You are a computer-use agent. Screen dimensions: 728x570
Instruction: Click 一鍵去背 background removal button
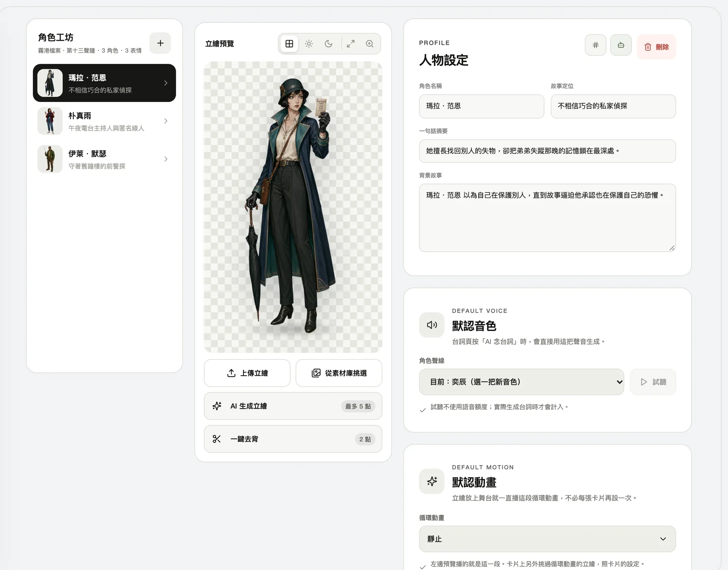click(293, 439)
